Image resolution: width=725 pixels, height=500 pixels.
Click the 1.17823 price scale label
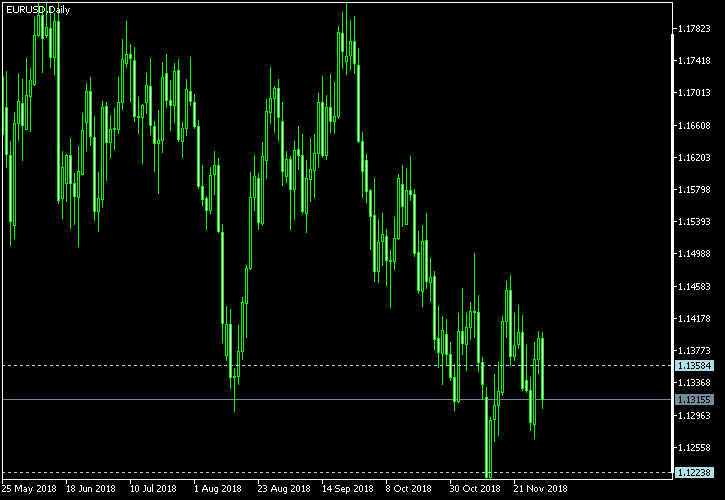click(694, 29)
